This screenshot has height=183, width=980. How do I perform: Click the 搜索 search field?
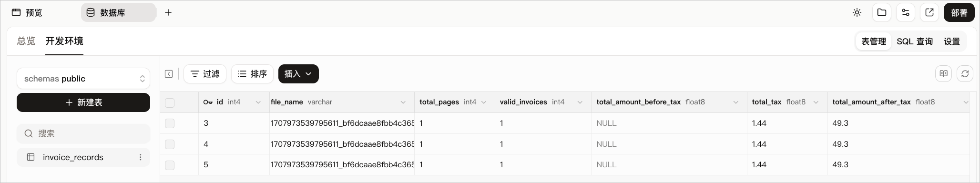click(x=83, y=133)
